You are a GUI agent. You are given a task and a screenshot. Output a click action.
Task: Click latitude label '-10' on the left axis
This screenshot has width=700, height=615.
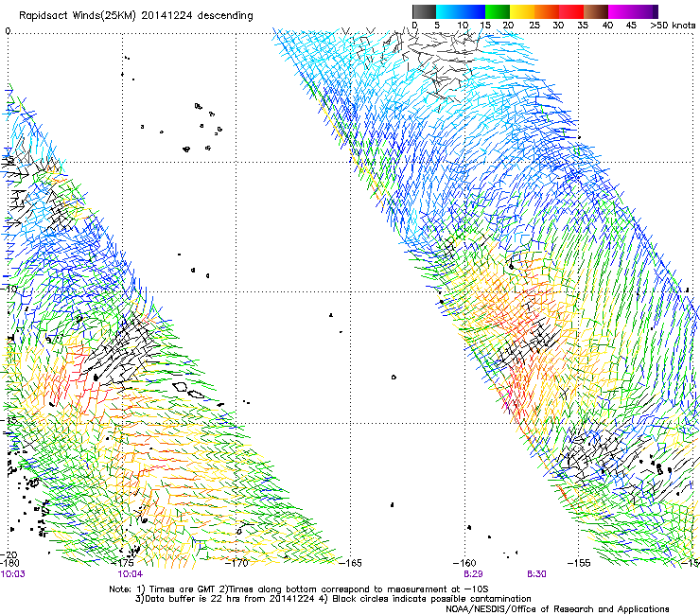(x=9, y=289)
